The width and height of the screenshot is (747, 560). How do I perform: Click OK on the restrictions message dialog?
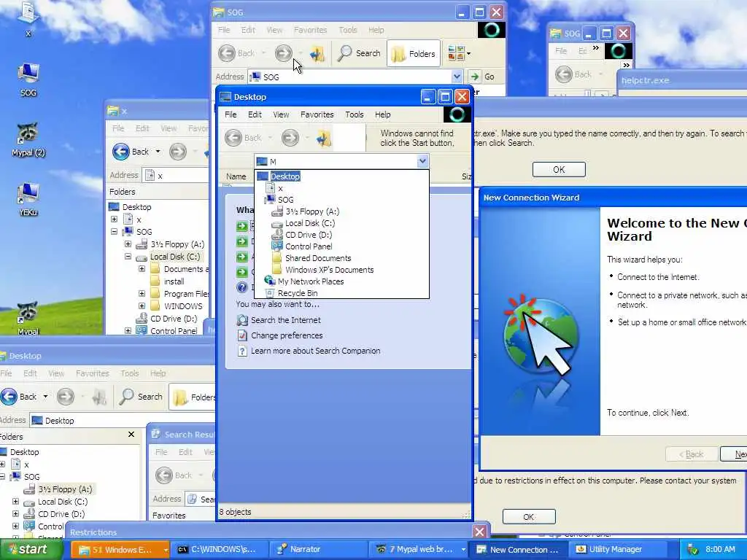point(529,517)
